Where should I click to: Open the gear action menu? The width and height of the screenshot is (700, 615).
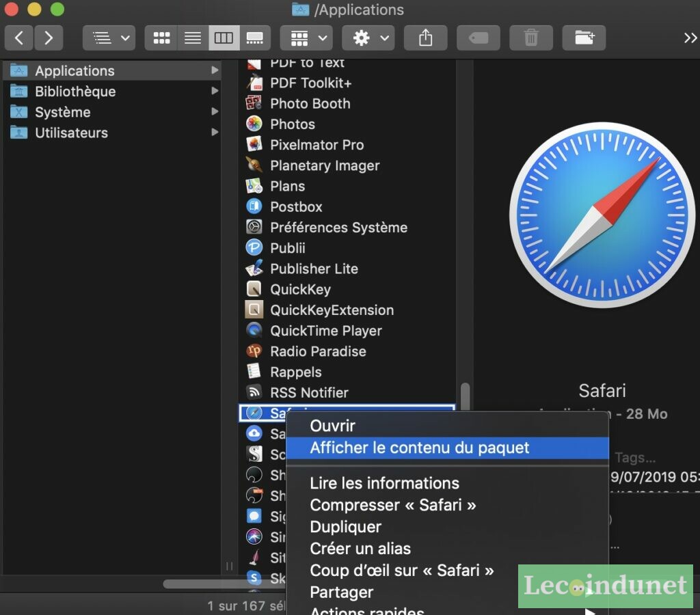[x=368, y=38]
